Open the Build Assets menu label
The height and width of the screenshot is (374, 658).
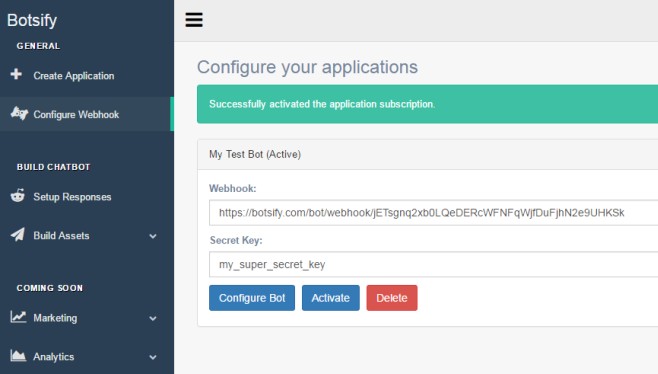coord(61,235)
